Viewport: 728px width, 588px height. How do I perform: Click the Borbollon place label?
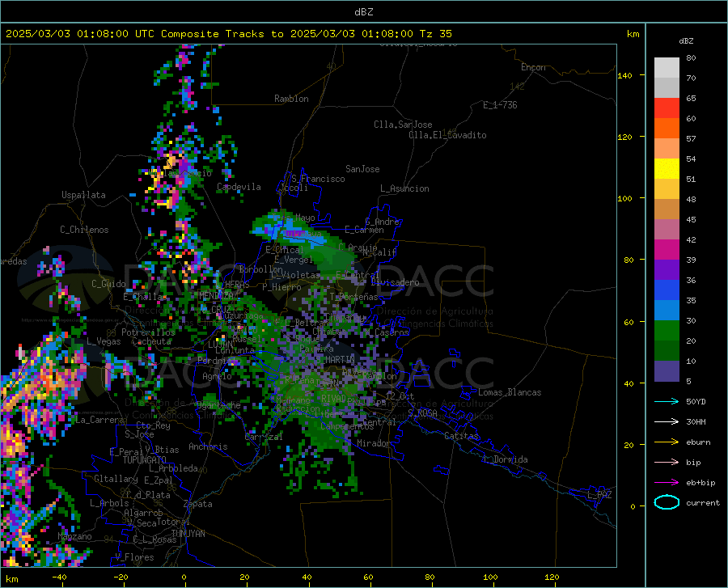[260, 269]
